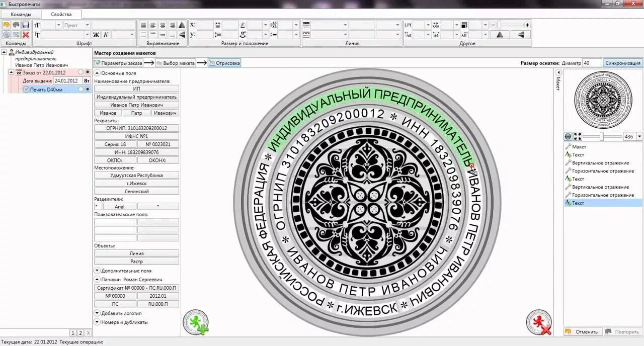Toggle the Синхронизация button
The width and height of the screenshot is (644, 346).
click(x=623, y=63)
